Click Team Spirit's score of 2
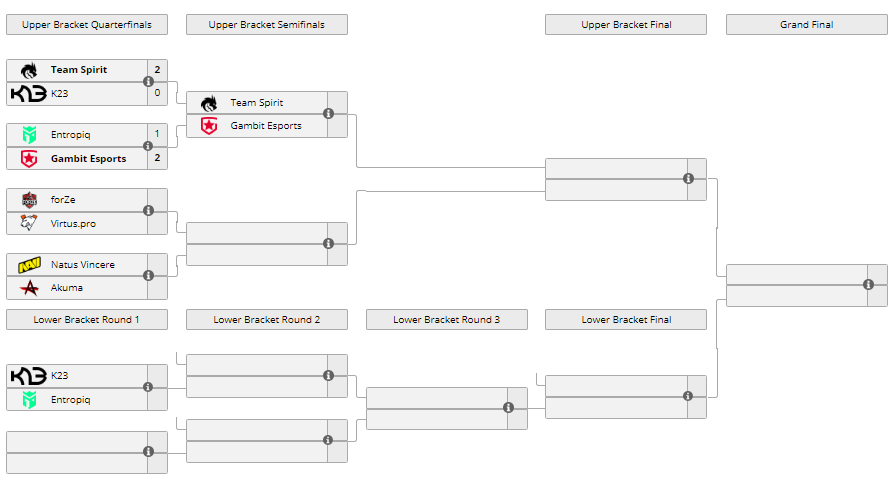The image size is (894, 481). [157, 70]
